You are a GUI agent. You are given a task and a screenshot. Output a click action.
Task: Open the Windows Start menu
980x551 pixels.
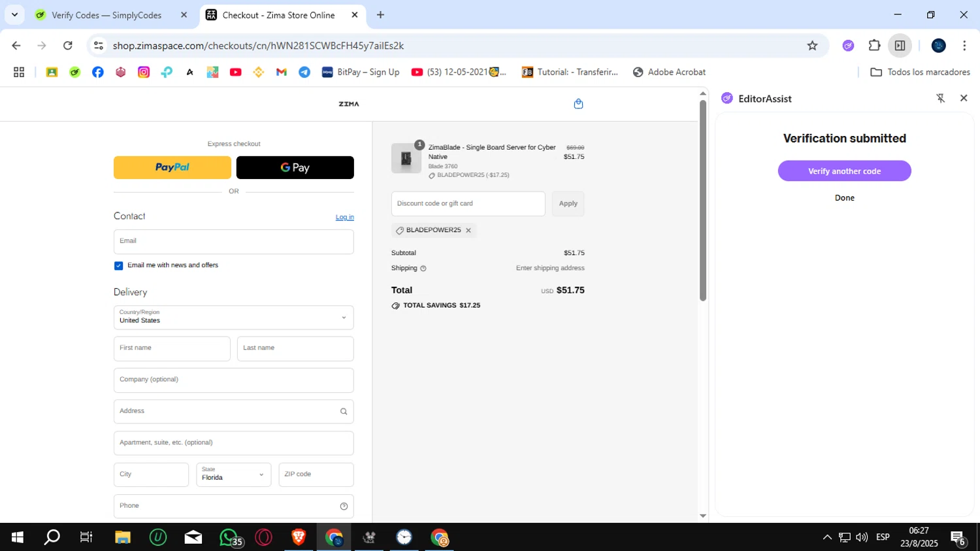click(18, 537)
